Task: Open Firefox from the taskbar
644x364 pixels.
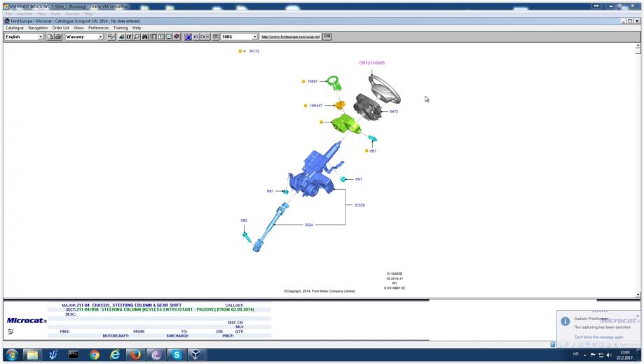Action: point(135,355)
